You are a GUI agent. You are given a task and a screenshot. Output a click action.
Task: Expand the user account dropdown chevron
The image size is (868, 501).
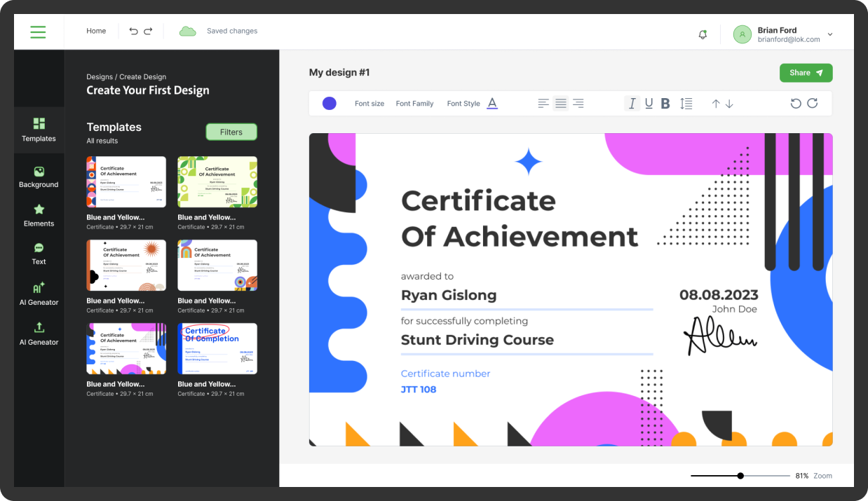[830, 34]
